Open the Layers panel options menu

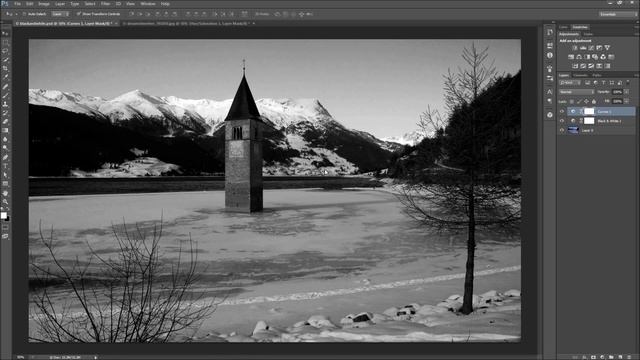[636, 75]
